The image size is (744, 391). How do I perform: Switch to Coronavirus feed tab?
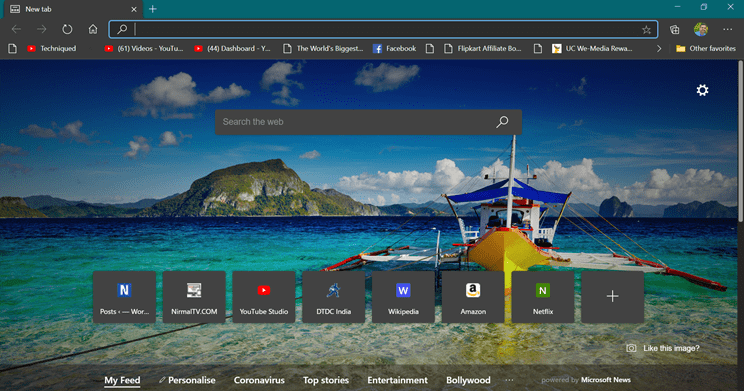pyautogui.click(x=259, y=380)
